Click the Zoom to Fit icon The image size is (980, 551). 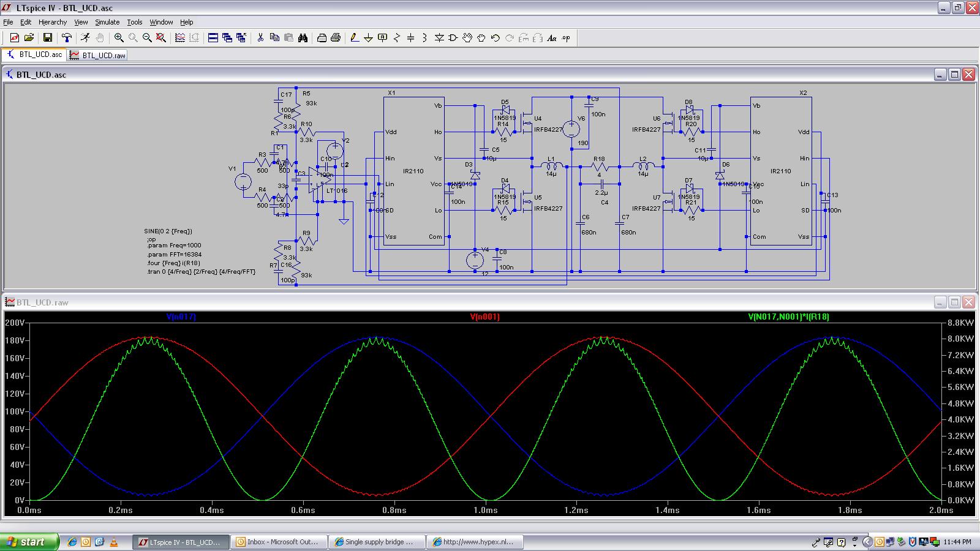click(x=161, y=38)
